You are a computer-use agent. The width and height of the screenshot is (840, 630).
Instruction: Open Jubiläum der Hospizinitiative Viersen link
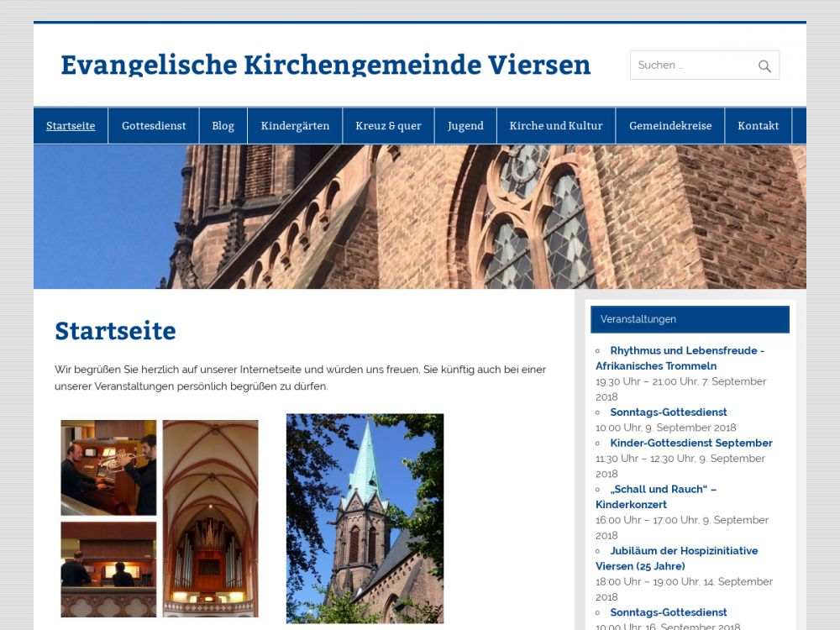[x=683, y=551]
